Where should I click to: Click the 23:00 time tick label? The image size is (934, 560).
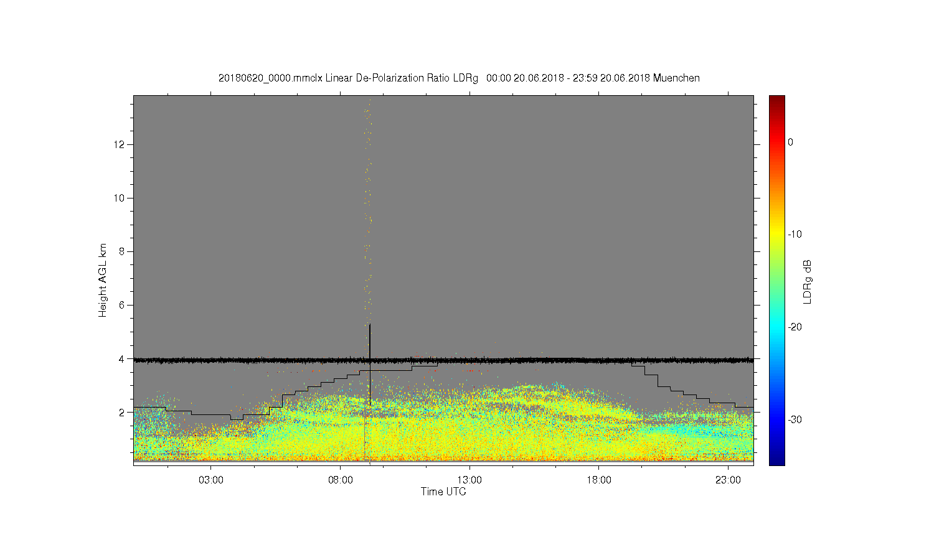(728, 480)
